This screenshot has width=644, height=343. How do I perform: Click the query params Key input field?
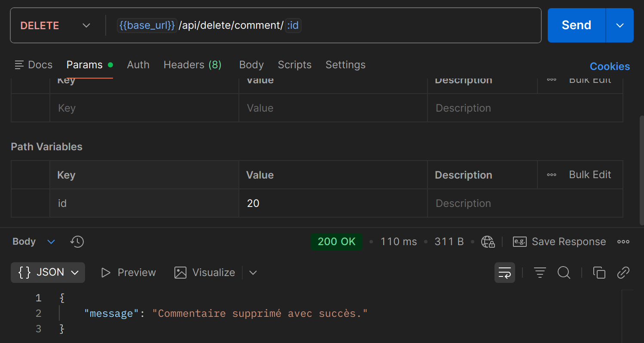[x=144, y=108]
